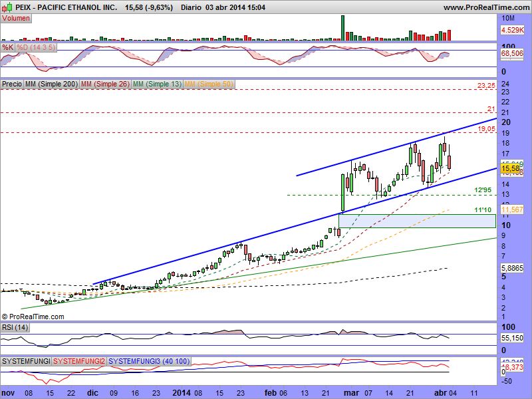Click the nov month label on time axis
532x399 pixels.
[8, 393]
